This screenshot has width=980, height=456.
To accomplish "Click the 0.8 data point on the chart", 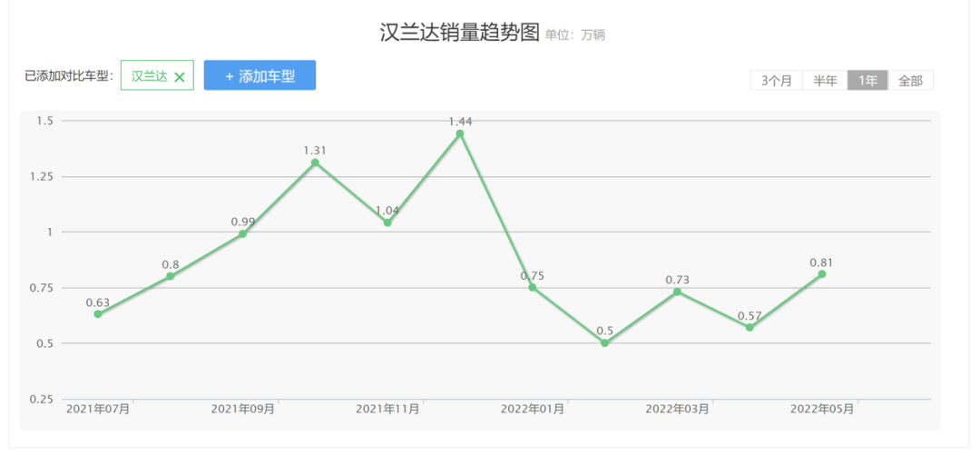I will [170, 276].
